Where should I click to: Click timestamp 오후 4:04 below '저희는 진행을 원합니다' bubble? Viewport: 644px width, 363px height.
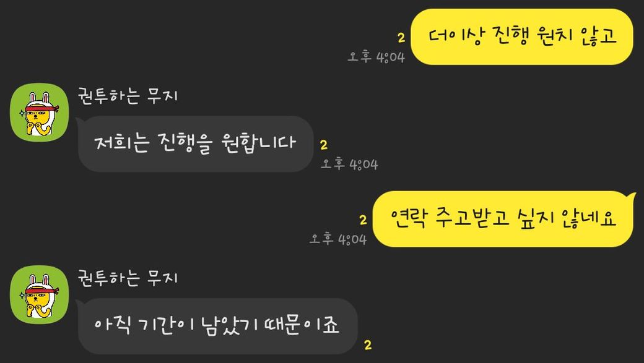point(349,164)
